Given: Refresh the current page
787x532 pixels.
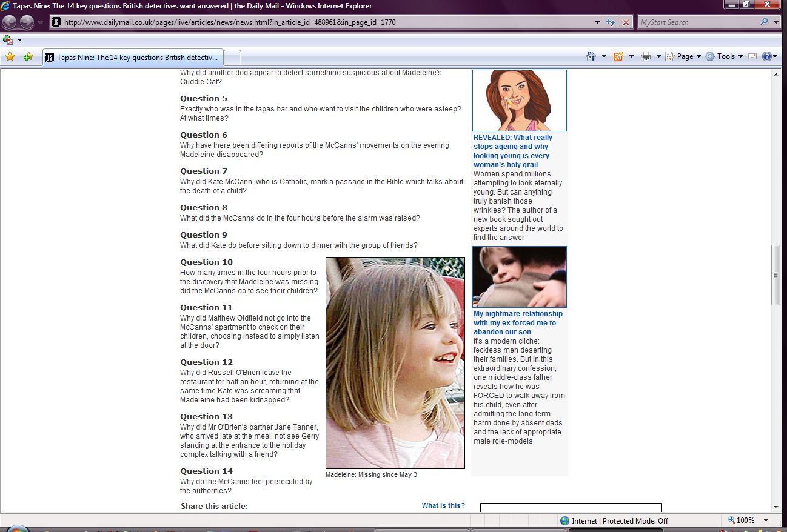Looking at the screenshot, I should coord(611,22).
